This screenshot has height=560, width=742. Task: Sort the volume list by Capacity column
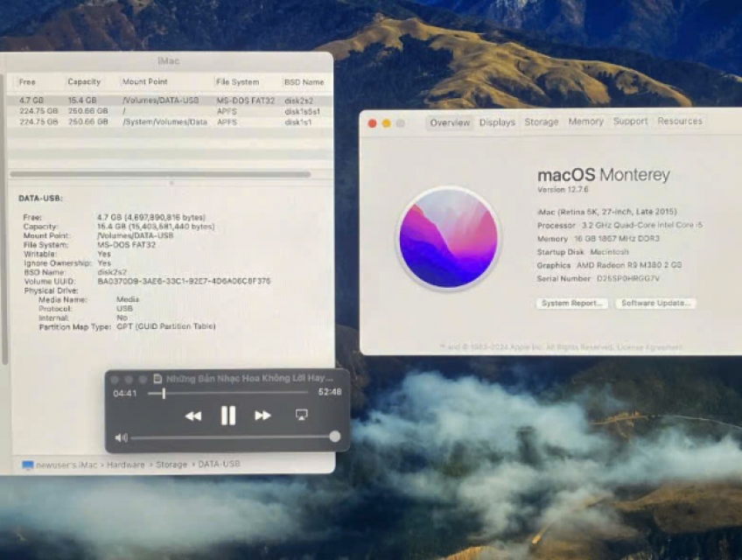click(x=84, y=82)
